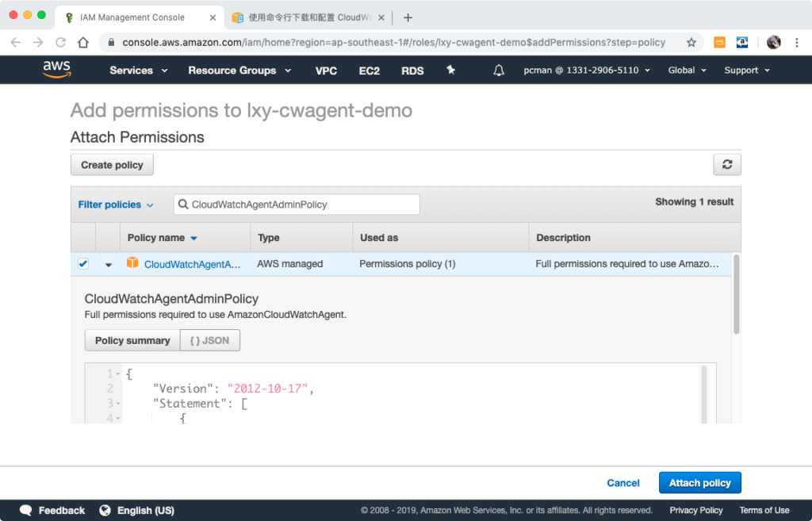Sort by Policy name column arrow
This screenshot has height=521, width=812.
tap(193, 238)
